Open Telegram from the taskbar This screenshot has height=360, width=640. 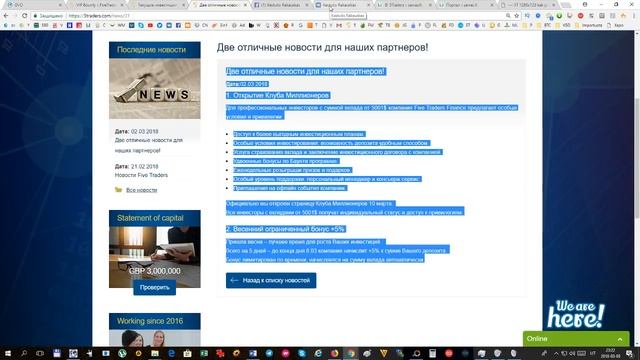pos(269,353)
